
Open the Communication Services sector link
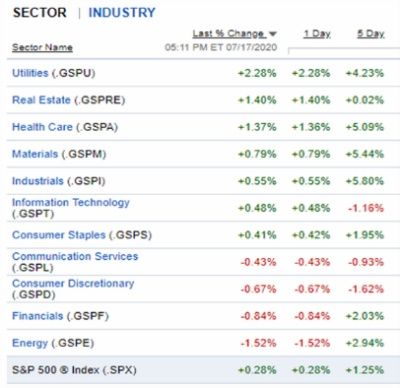tap(75, 256)
